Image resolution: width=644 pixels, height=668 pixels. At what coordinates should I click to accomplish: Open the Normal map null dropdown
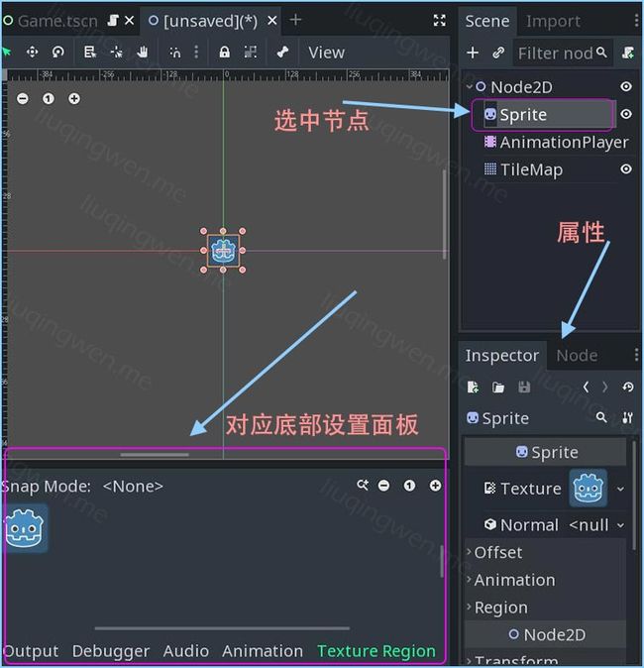(x=620, y=525)
